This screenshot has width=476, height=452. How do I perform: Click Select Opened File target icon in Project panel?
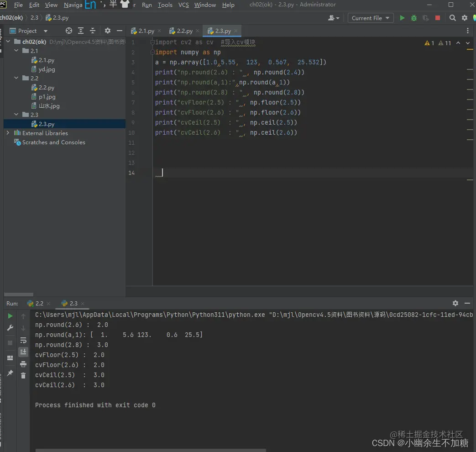69,31
